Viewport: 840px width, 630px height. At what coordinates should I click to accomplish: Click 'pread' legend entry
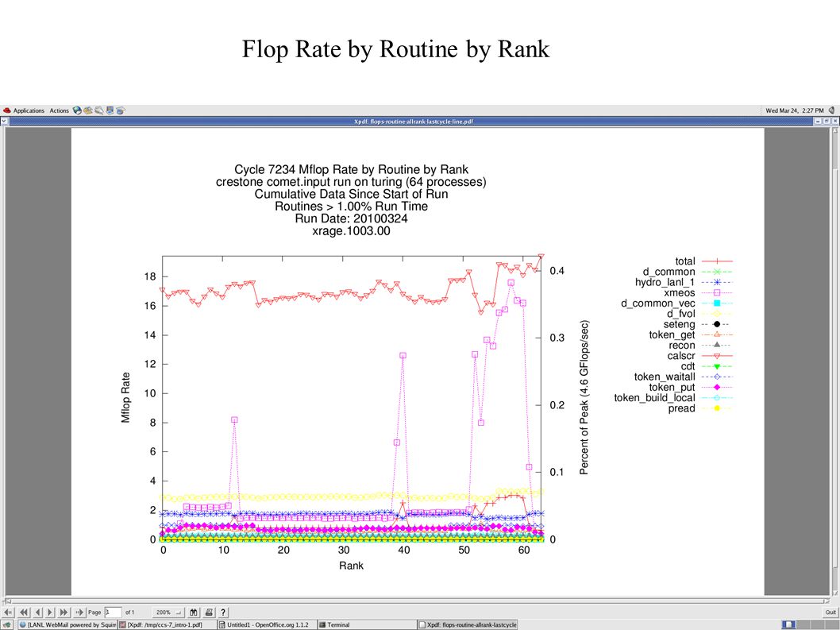700,408
